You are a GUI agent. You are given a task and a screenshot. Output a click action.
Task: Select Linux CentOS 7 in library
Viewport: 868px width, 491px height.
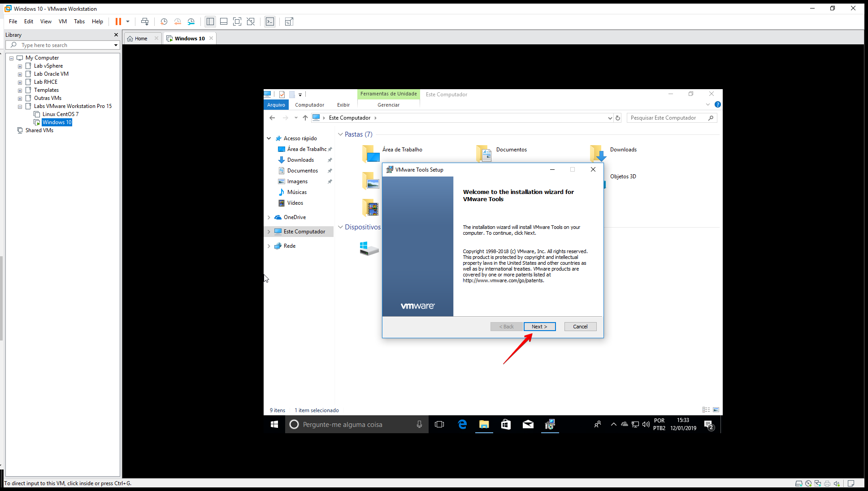point(60,114)
